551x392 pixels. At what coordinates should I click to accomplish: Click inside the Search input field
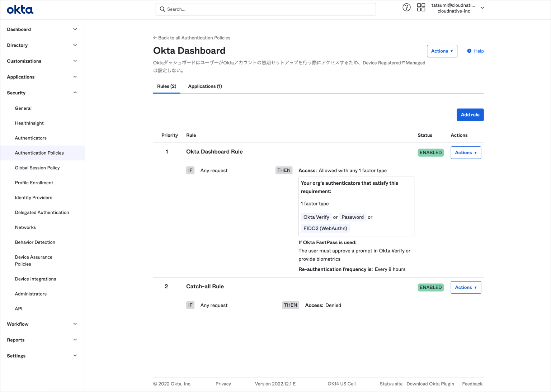(x=265, y=9)
